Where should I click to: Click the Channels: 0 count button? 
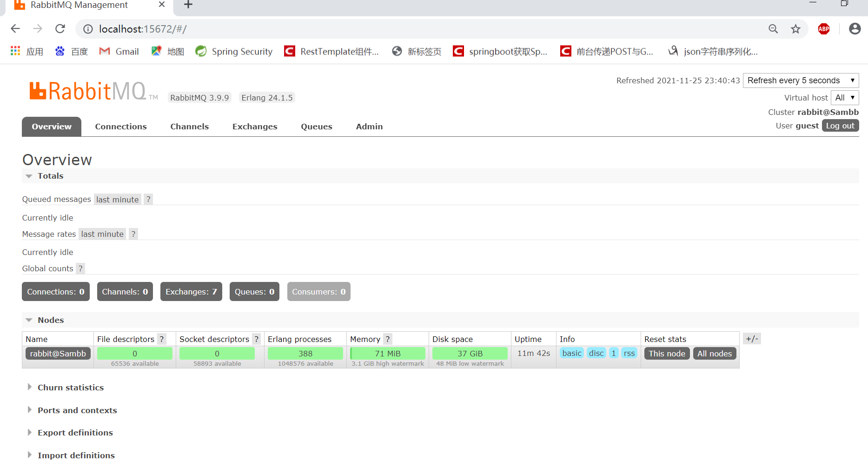coord(125,292)
